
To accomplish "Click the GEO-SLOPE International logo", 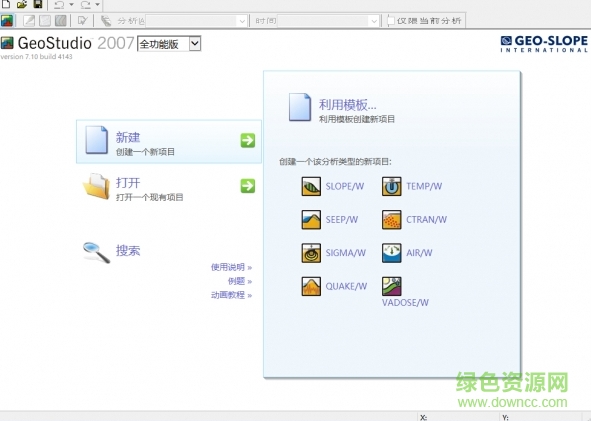I will tap(544, 44).
